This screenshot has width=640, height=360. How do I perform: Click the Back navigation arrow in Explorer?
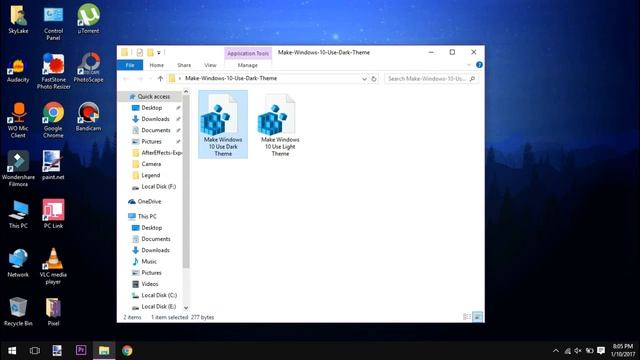(x=126, y=78)
